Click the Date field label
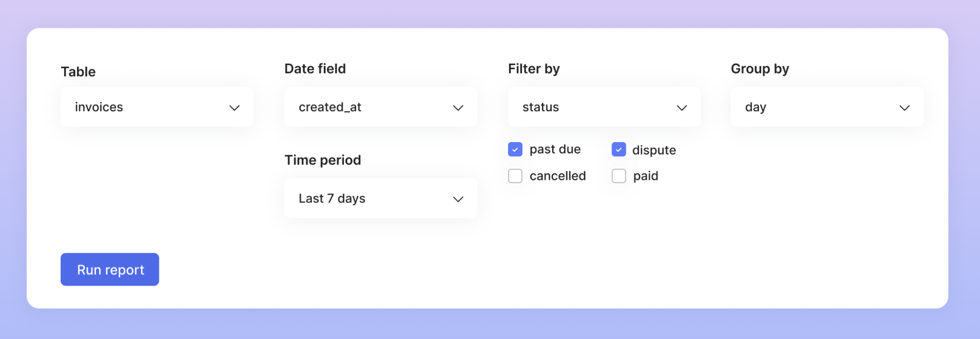This screenshot has height=339, width=980. [315, 69]
